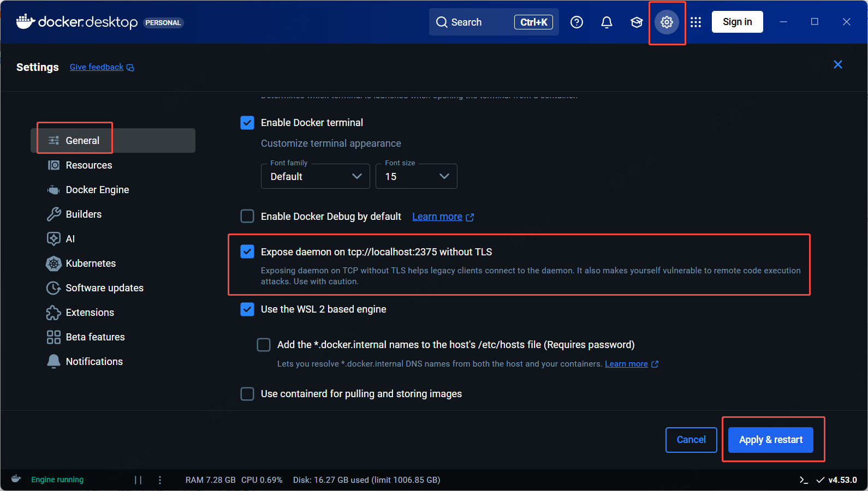
Task: Click the Resources icon in sidebar
Action: 53,165
